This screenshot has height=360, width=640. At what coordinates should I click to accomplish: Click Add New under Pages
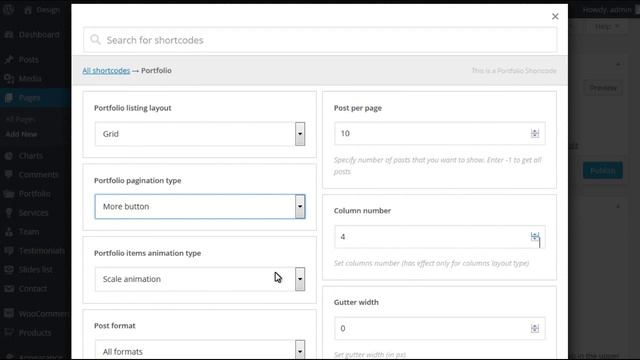[x=21, y=134]
